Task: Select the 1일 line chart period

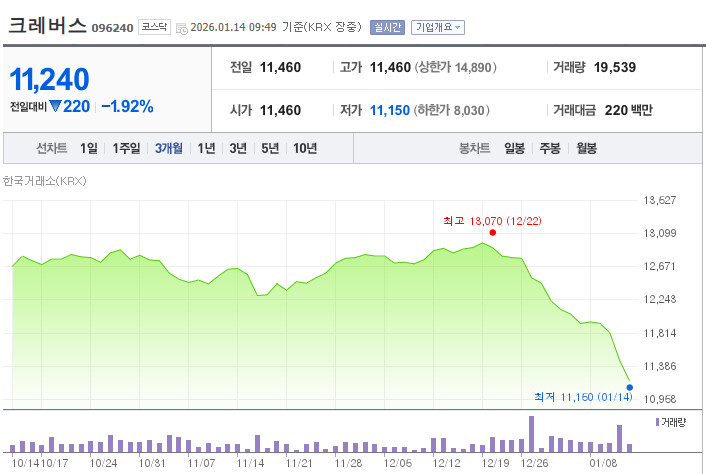Action: point(89,148)
